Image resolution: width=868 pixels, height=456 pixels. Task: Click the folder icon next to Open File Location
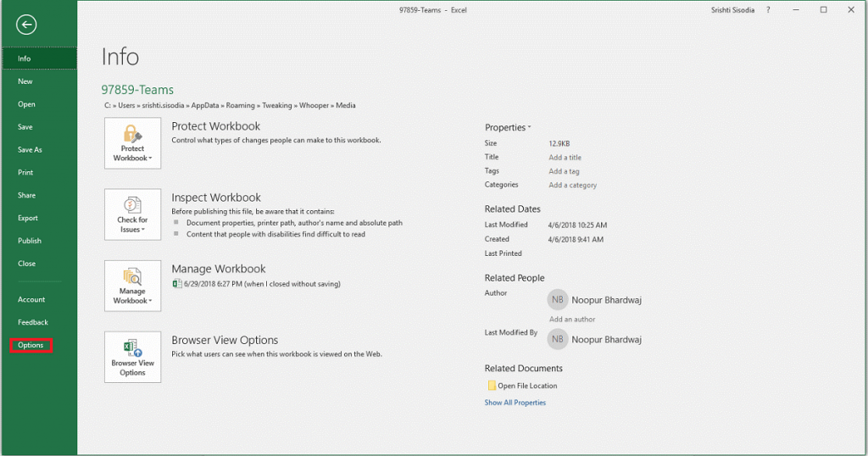click(492, 385)
